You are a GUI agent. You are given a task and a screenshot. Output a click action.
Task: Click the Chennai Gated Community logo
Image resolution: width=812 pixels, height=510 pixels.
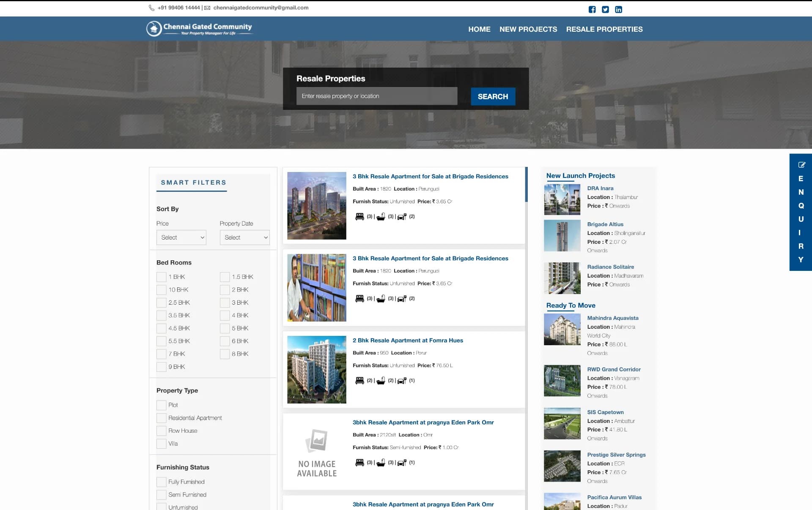[x=199, y=29]
